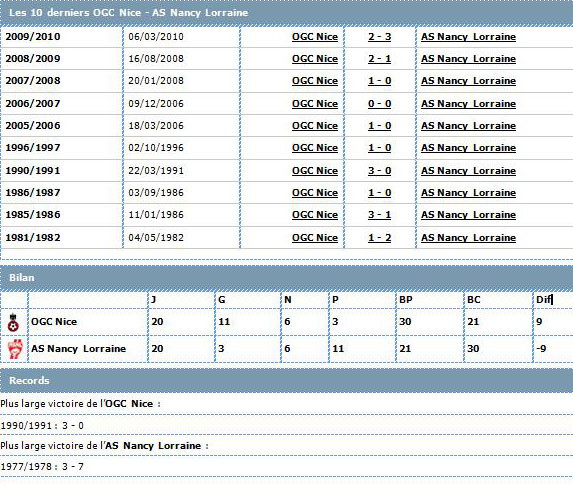Open the 0 - 0 score link
The width and height of the screenshot is (573, 485).
[x=379, y=104]
